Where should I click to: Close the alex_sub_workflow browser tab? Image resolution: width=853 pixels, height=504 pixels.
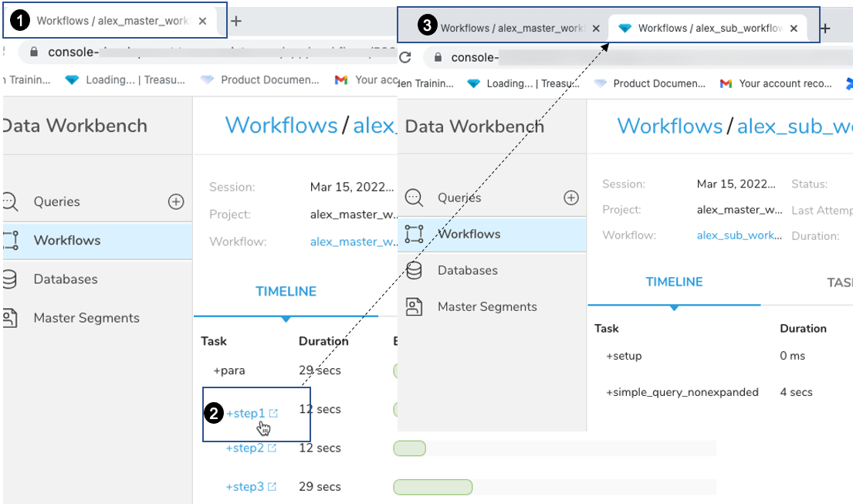[x=794, y=29]
